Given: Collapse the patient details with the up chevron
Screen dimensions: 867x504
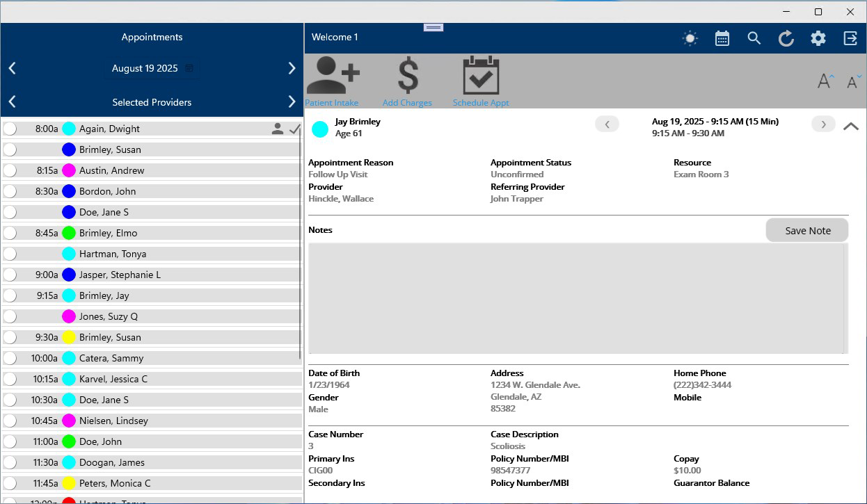Looking at the screenshot, I should tap(850, 127).
